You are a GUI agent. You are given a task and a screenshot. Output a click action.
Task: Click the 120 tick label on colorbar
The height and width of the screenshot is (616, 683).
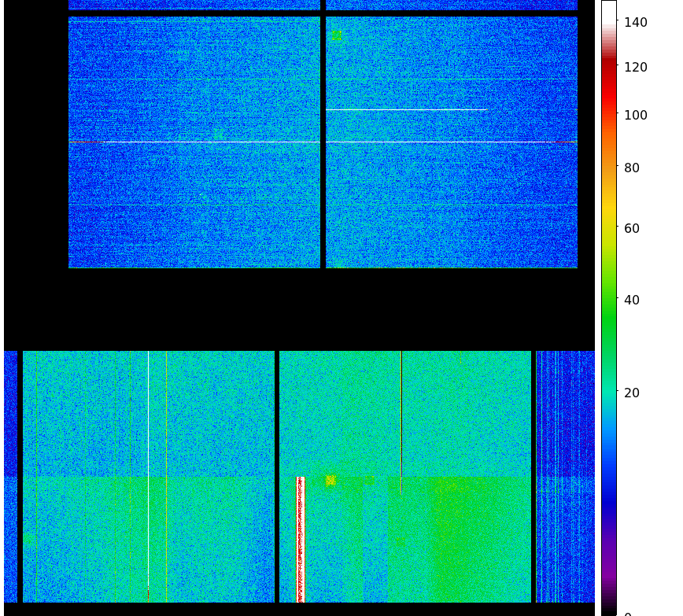635,68
